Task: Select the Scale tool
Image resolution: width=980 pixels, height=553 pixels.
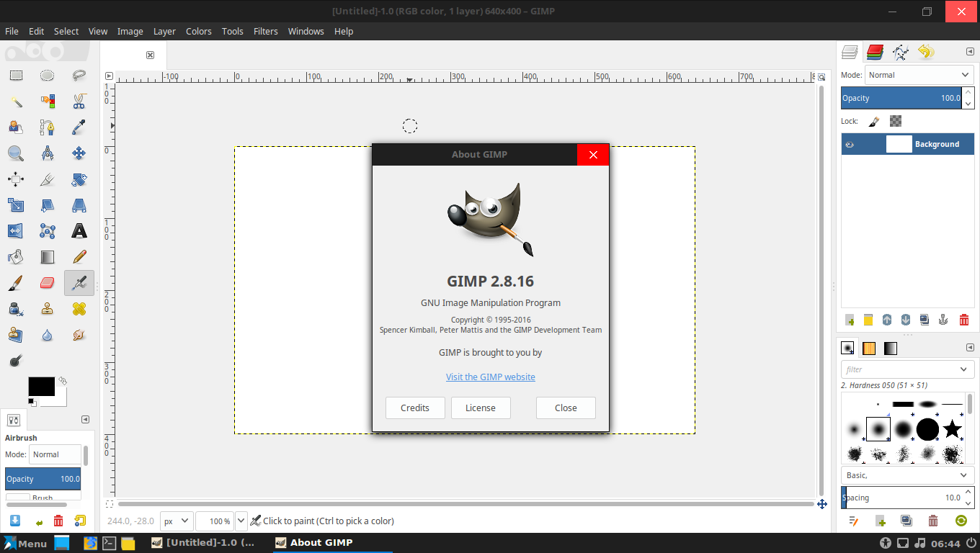Action: pyautogui.click(x=16, y=205)
